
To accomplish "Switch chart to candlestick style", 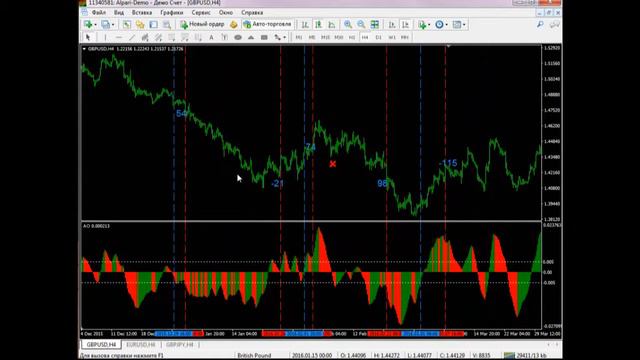I will coord(318,24).
